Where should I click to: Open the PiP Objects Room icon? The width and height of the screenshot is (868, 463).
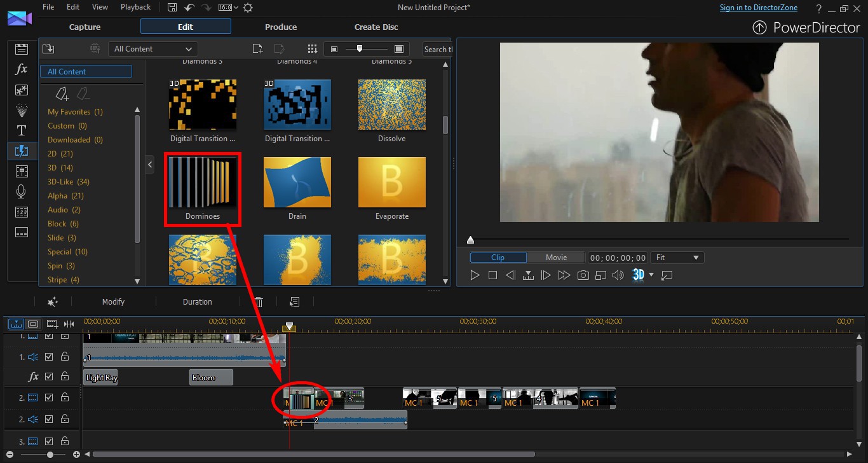coord(22,90)
